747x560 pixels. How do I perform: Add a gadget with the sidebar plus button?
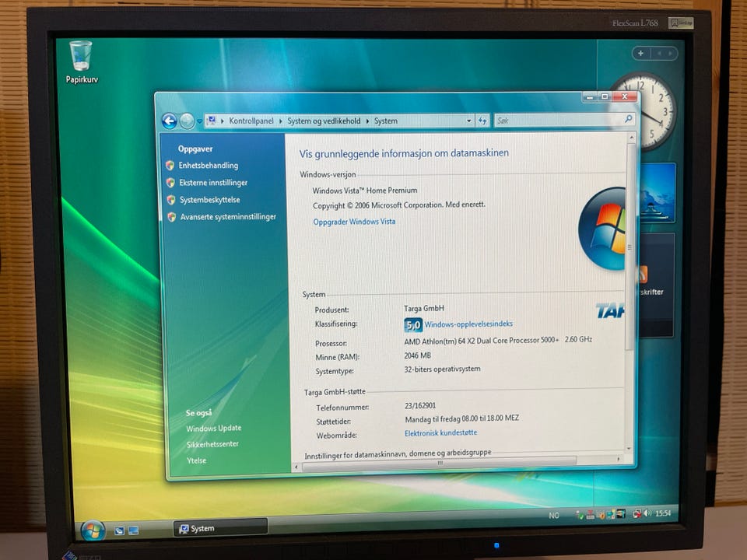pos(640,54)
